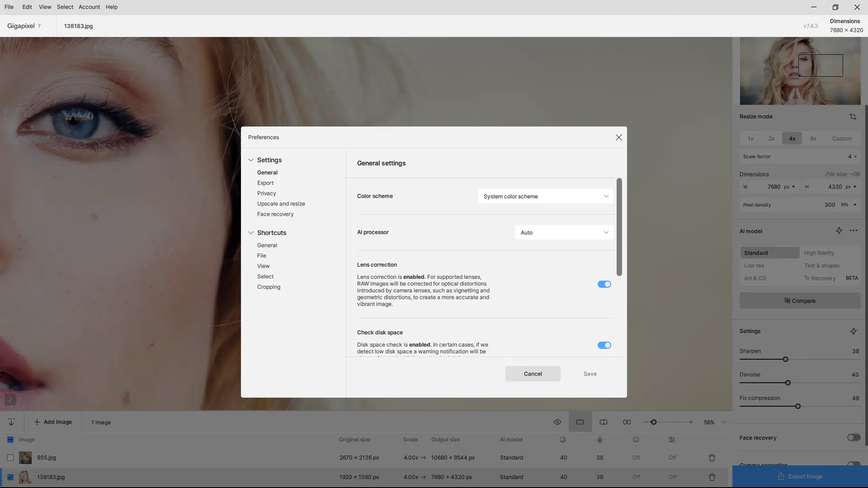The height and width of the screenshot is (488, 868).
Task: Click the Sharpen slider handle
Action: [785, 359]
